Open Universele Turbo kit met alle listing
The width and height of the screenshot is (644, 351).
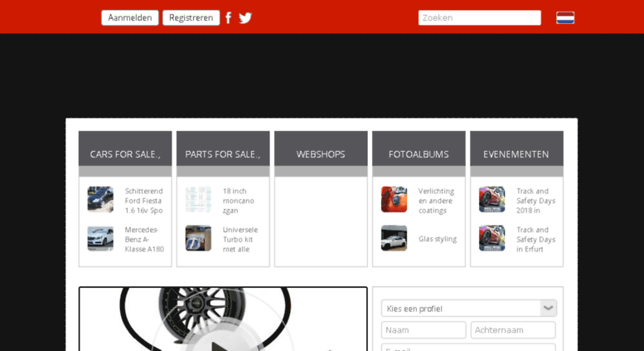240,239
